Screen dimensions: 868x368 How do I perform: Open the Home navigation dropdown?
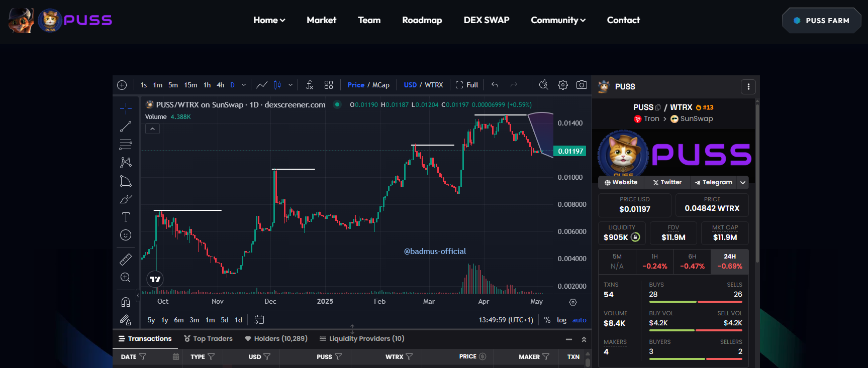point(269,20)
